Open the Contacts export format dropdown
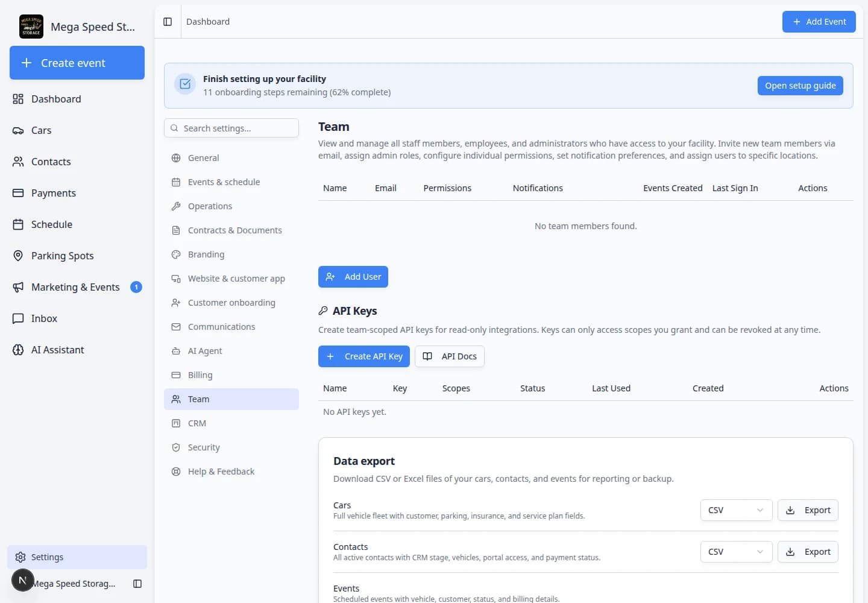This screenshot has height=603, width=868. (x=736, y=552)
